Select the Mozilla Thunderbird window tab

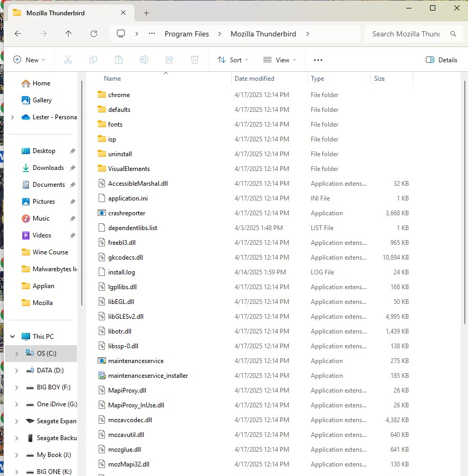click(x=71, y=13)
